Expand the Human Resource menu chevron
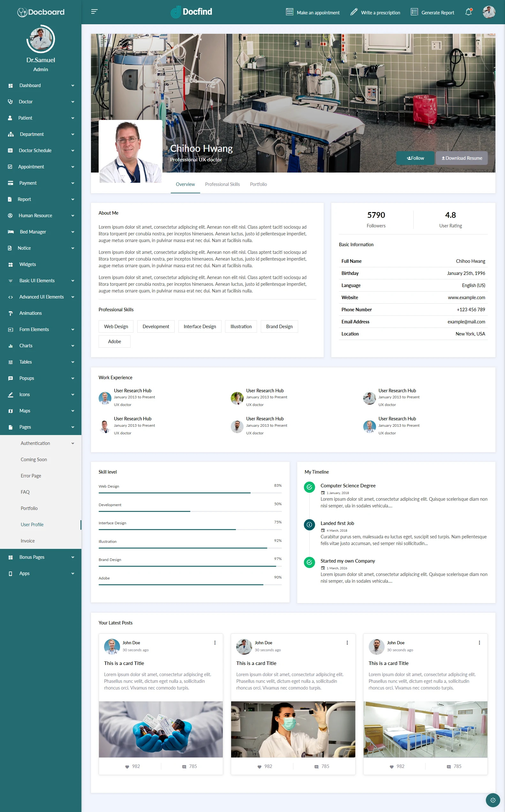 pyautogui.click(x=73, y=216)
